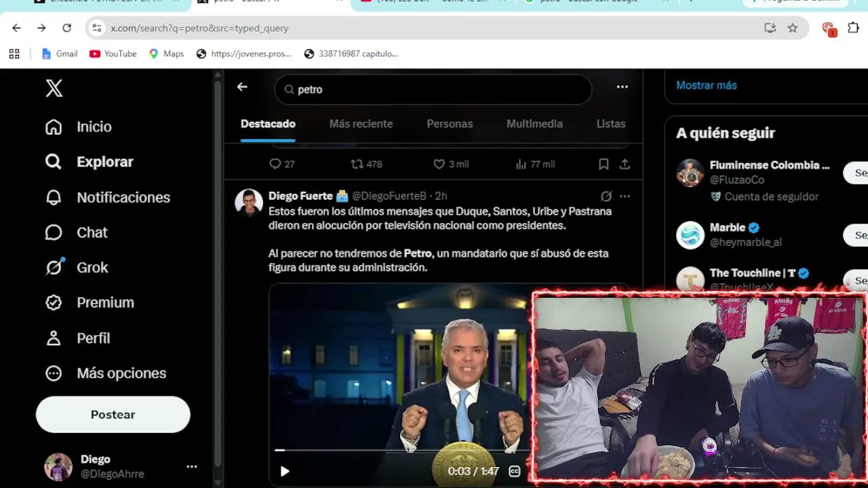Switch to the Más reciente tab
This screenshot has height=488, width=868.
(361, 124)
